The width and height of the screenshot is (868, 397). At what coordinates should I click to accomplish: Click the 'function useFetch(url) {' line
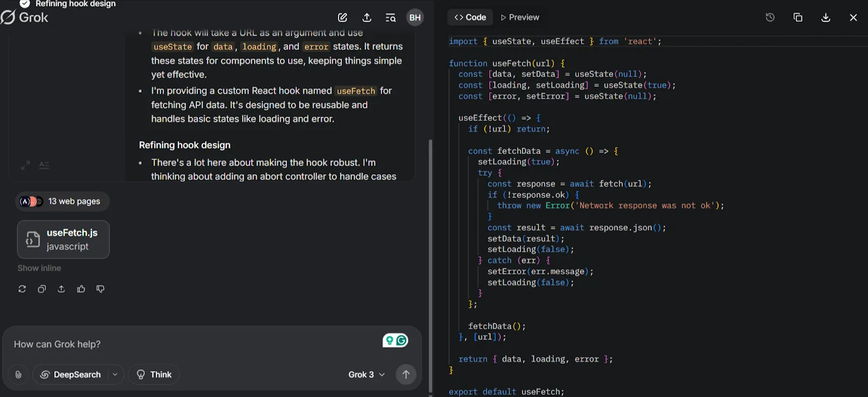tap(507, 63)
